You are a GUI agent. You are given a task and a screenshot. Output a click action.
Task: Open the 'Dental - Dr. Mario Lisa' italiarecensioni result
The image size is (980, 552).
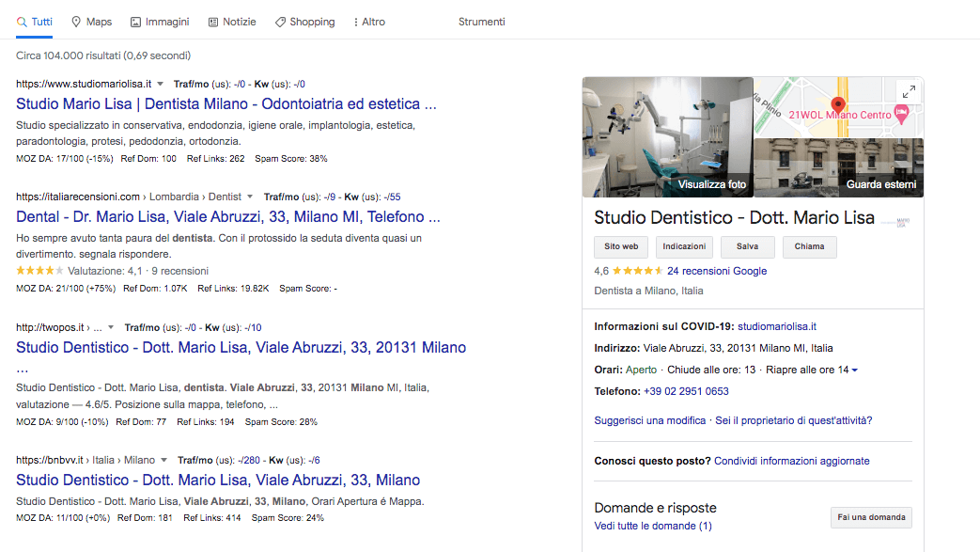[x=228, y=216]
